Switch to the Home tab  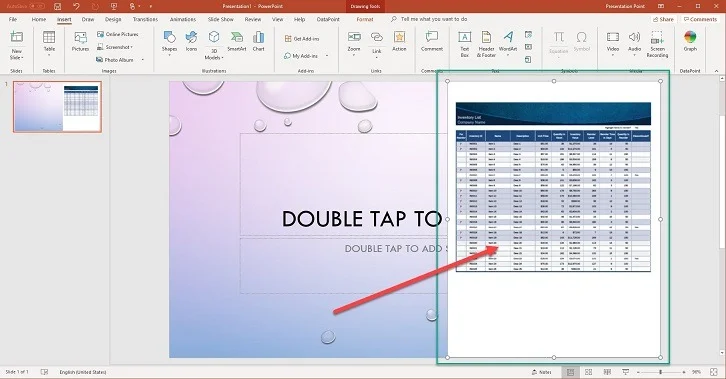(39, 19)
